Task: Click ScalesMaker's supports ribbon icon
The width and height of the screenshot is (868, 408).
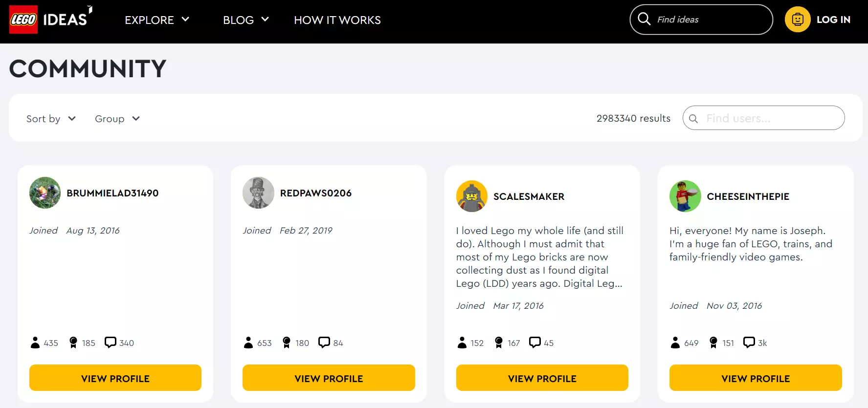Action: (499, 343)
